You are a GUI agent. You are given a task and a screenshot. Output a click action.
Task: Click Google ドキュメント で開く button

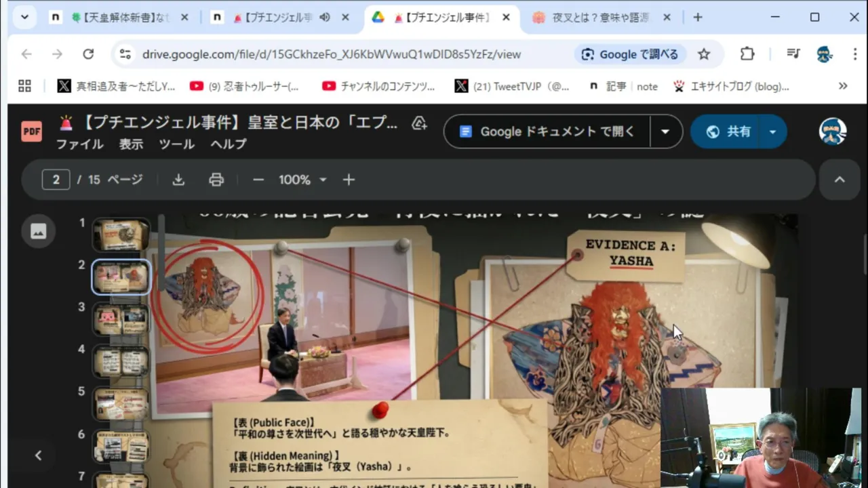(547, 131)
